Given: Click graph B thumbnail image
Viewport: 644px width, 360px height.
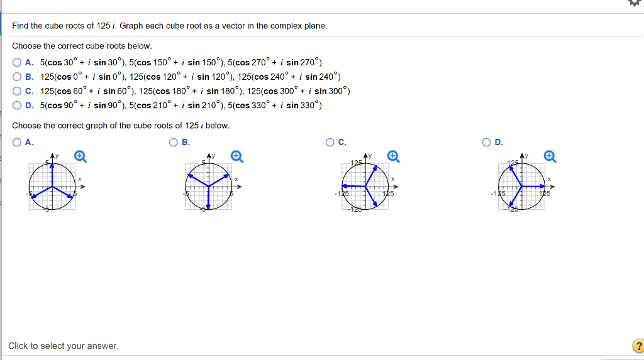Looking at the screenshot, I should 209,187.
